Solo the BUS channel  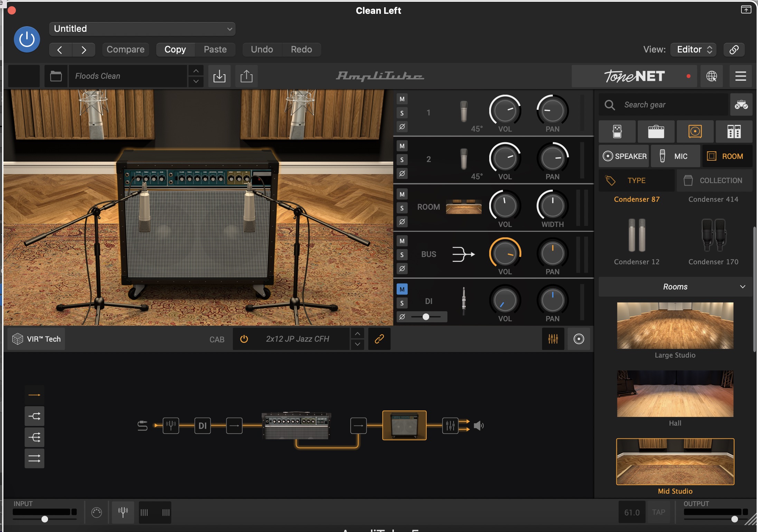point(402,255)
